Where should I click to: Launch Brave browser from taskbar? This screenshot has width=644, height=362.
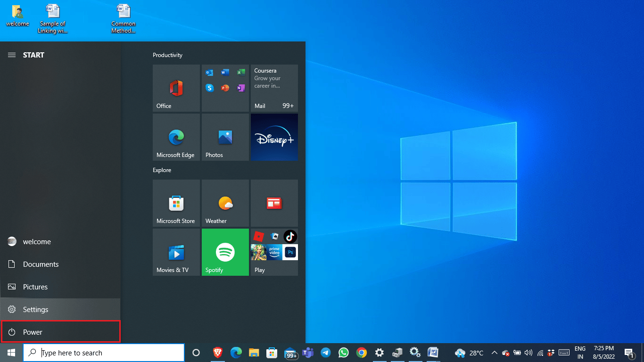coord(217,353)
